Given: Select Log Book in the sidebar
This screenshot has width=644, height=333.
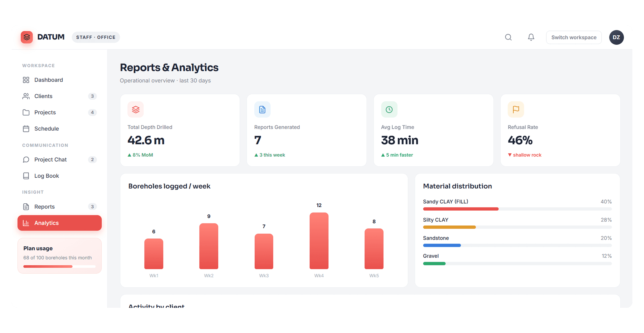Looking at the screenshot, I should pyautogui.click(x=59, y=176).
